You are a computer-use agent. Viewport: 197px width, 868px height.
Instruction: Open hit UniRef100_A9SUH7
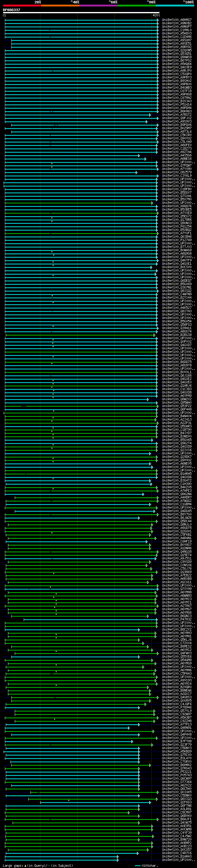click(x=177, y=40)
